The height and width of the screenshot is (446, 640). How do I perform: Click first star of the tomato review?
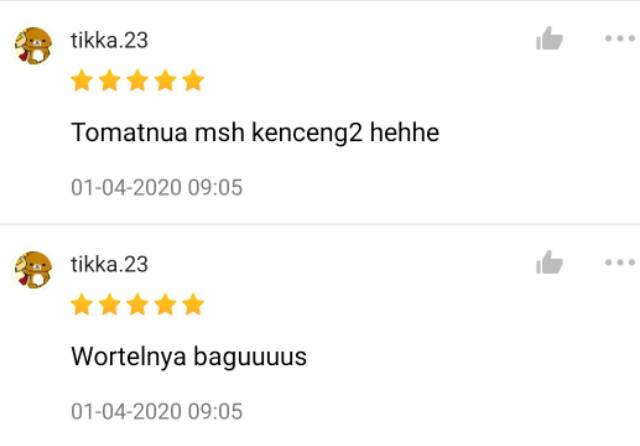[82, 80]
